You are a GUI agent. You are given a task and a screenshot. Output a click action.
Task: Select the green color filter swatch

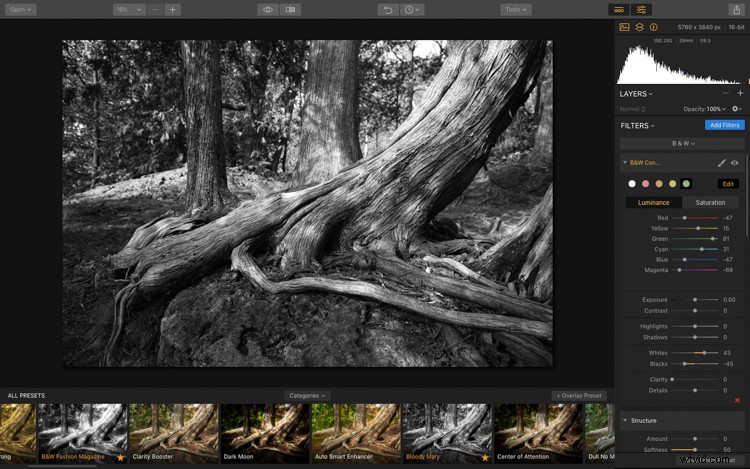[x=686, y=184]
